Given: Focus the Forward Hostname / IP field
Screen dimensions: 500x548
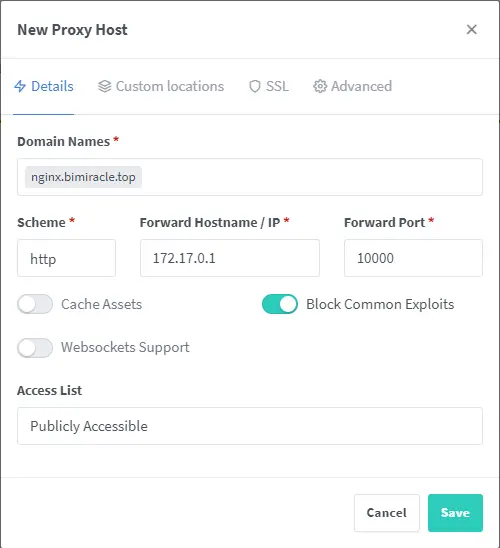Looking at the screenshot, I should click(x=230, y=258).
